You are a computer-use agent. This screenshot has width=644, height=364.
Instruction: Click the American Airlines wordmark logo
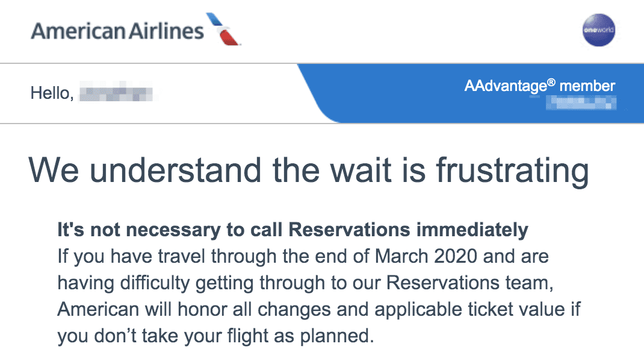click(117, 31)
